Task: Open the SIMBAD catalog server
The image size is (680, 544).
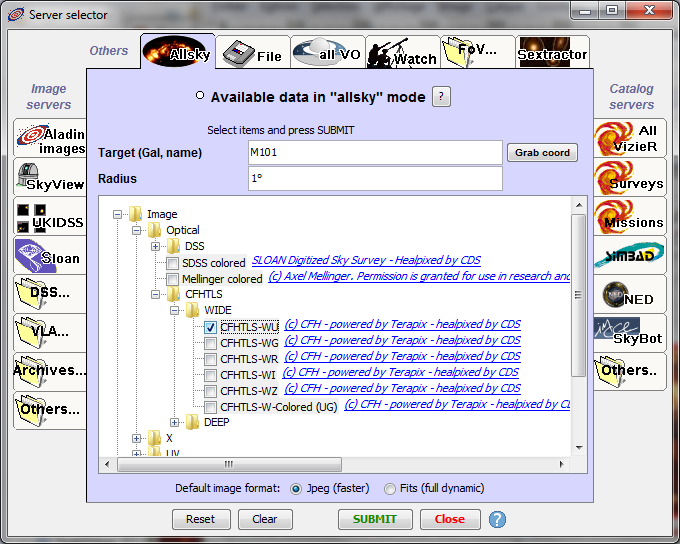Action: point(630,255)
